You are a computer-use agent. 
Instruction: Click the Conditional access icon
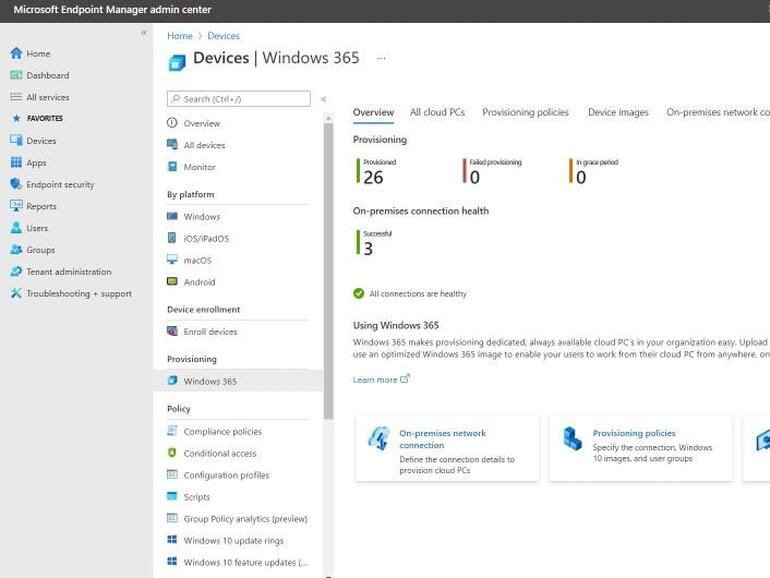(172, 453)
